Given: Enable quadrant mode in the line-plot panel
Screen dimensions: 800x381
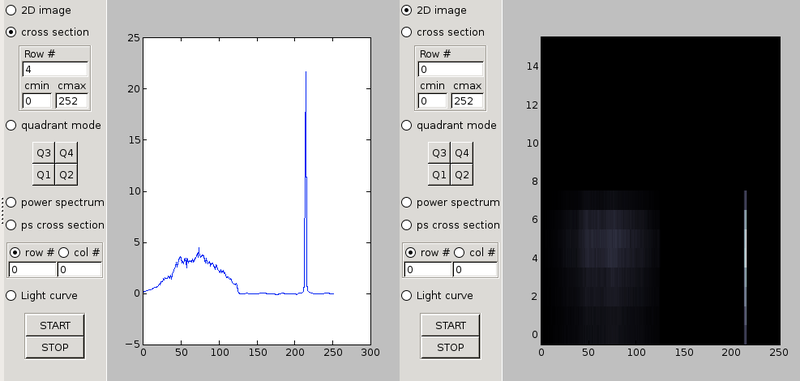Looking at the screenshot, I should coord(11,125).
